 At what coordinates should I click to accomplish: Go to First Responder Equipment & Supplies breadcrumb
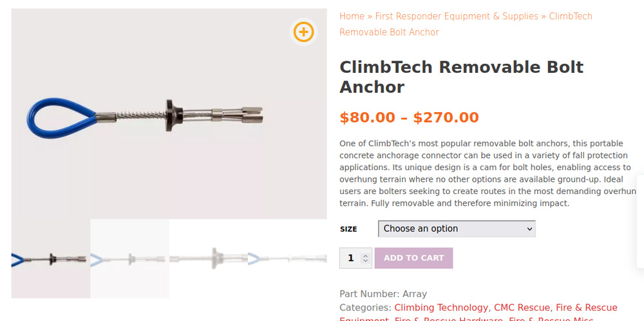[457, 16]
